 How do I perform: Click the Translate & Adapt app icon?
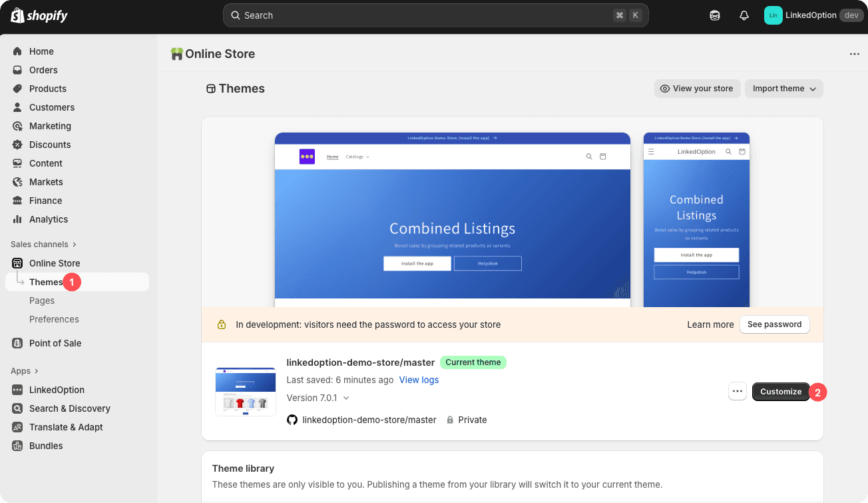pos(17,427)
